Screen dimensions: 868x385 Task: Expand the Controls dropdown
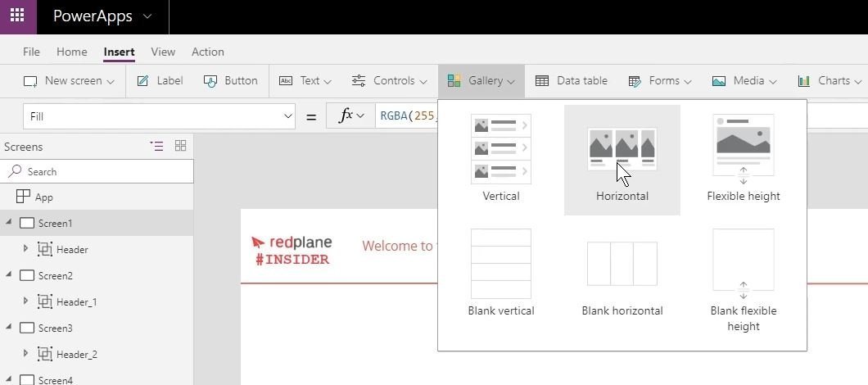point(390,81)
